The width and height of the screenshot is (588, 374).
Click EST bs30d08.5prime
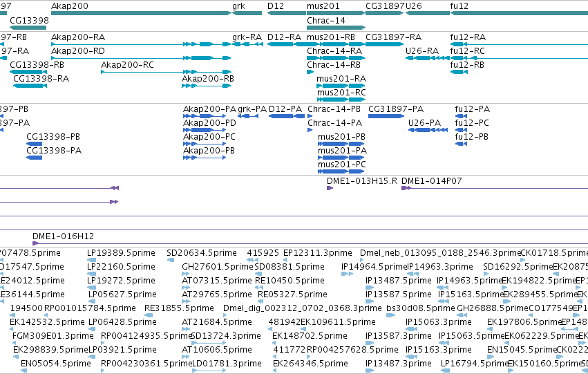(390, 315)
